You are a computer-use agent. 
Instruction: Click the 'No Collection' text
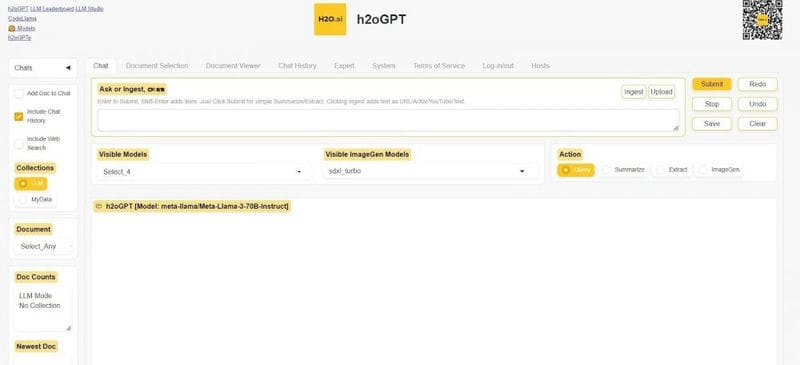click(39, 306)
